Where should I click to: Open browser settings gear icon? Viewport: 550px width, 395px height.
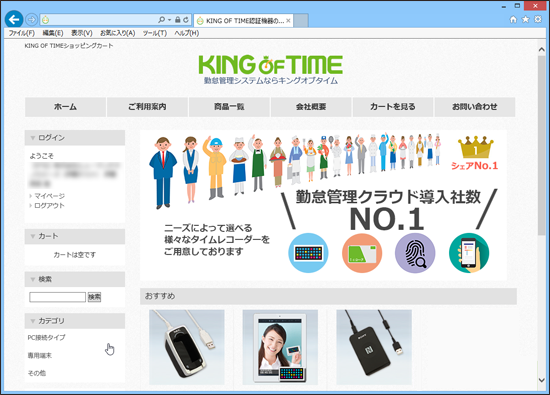click(537, 19)
